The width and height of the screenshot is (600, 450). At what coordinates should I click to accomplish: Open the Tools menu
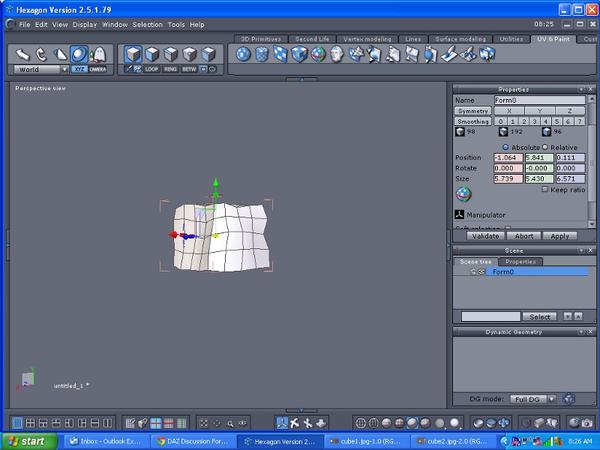pos(176,24)
